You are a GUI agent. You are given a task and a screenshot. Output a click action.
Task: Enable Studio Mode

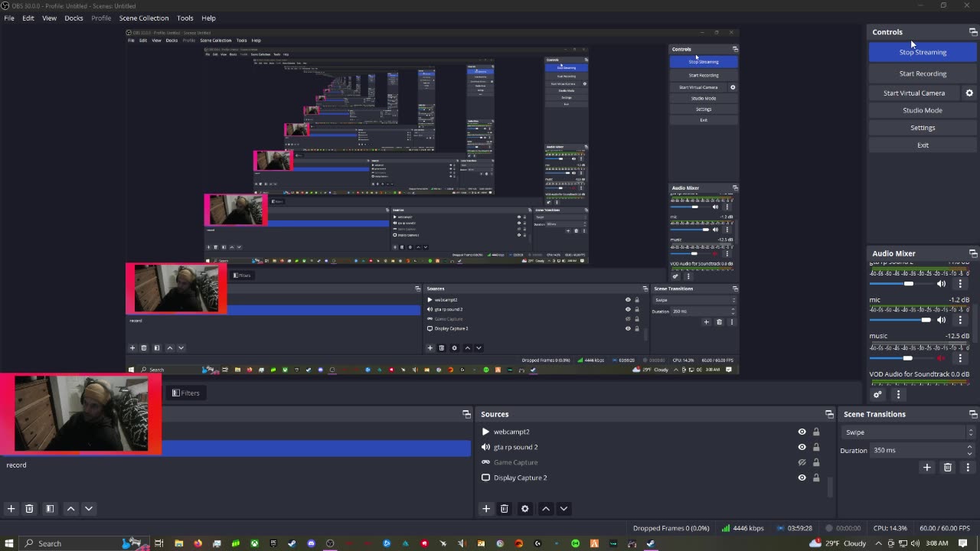click(x=923, y=110)
